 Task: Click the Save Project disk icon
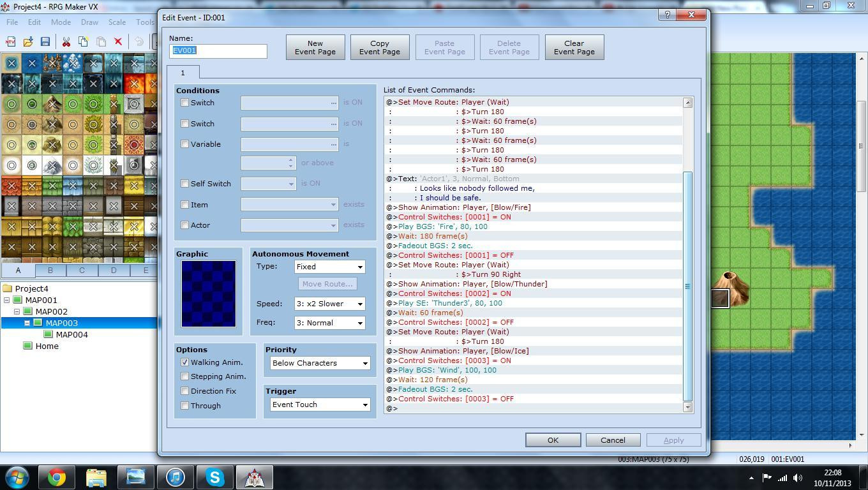point(45,42)
